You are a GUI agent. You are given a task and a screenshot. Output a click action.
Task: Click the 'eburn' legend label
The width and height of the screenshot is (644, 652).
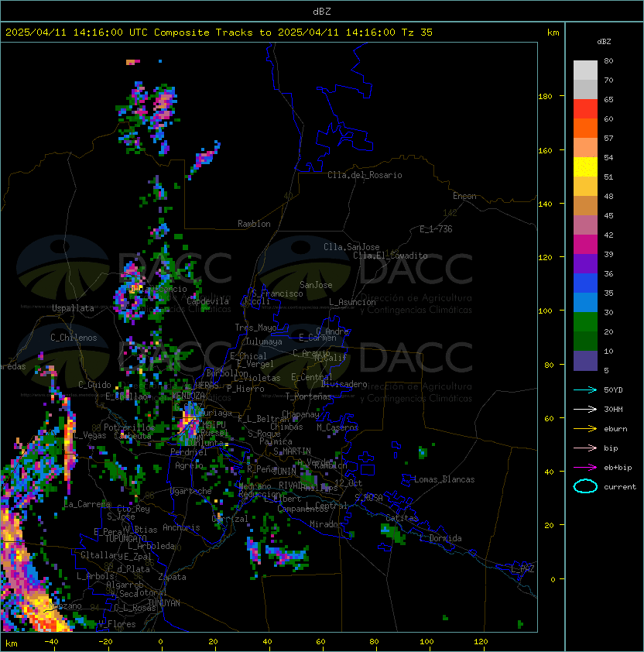click(x=615, y=429)
